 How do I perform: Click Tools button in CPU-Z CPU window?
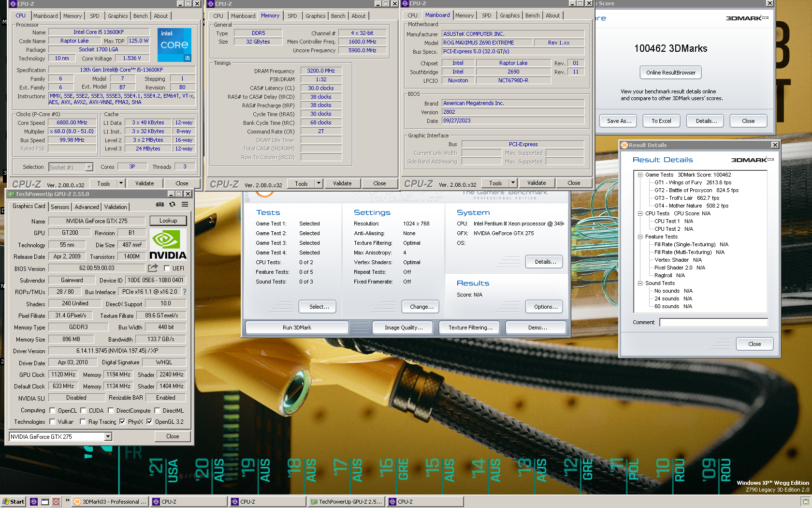coord(103,183)
